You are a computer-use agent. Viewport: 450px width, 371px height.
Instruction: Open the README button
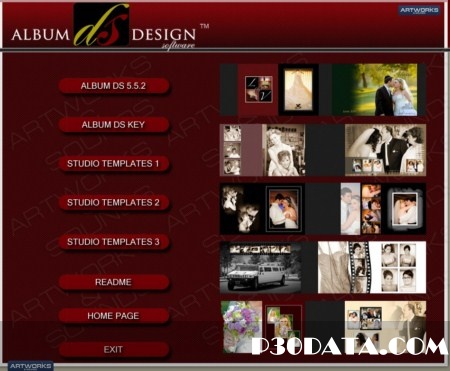[113, 282]
